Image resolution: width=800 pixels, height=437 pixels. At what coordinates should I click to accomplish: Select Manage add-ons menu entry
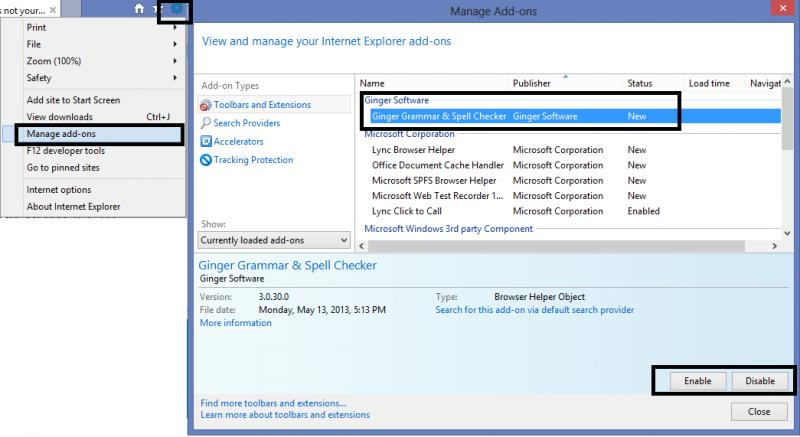[62, 134]
